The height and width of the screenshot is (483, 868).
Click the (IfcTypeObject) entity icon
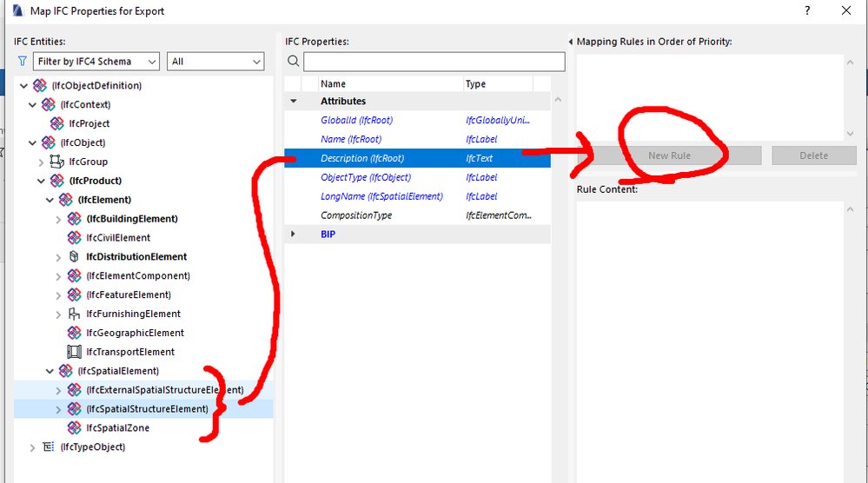pyautogui.click(x=49, y=447)
